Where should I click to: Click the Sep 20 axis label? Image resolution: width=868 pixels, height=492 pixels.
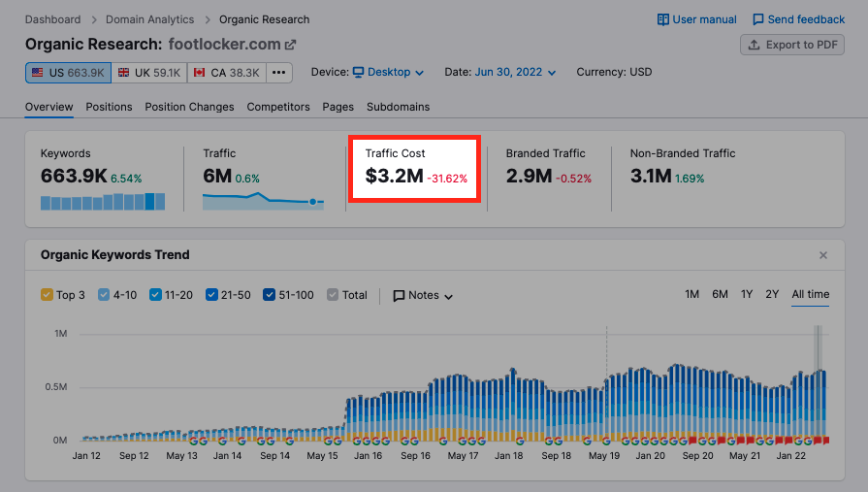point(697,456)
